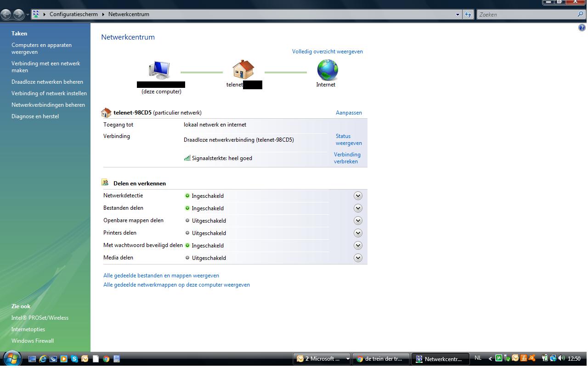Image resolution: width=588 pixels, height=368 pixels.
Task: Expand the Netwerkdetectie settings
Action: 358,196
